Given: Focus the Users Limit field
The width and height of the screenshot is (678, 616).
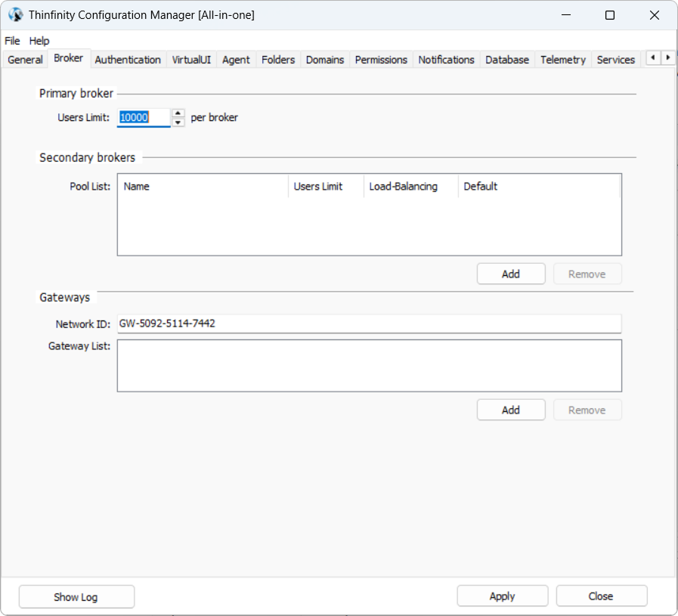Looking at the screenshot, I should [x=144, y=117].
